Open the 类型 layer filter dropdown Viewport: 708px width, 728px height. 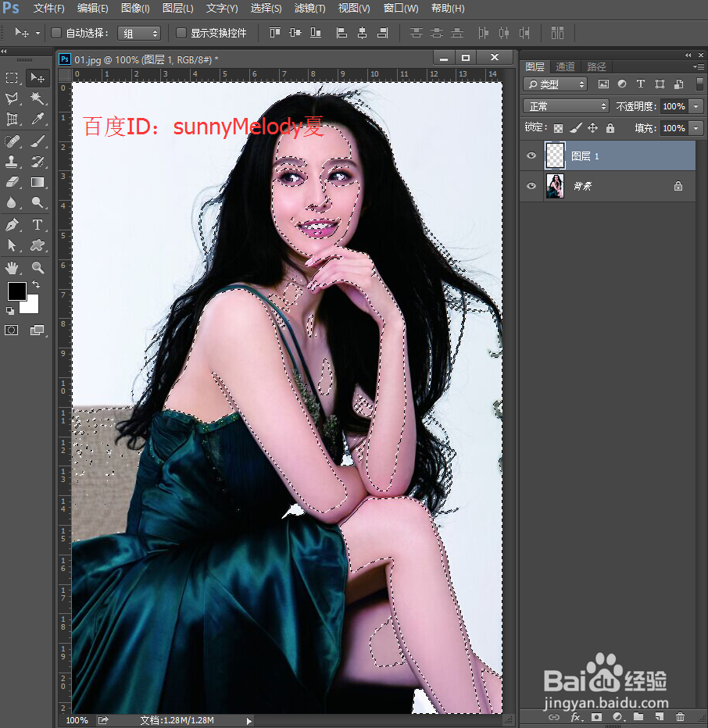point(555,84)
